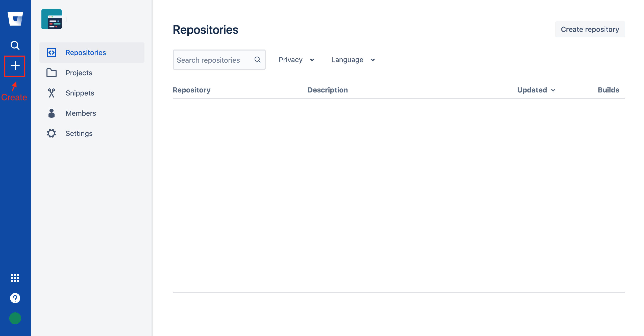Click the global search magnifier icon
This screenshot has height=336, width=644.
[x=14, y=45]
